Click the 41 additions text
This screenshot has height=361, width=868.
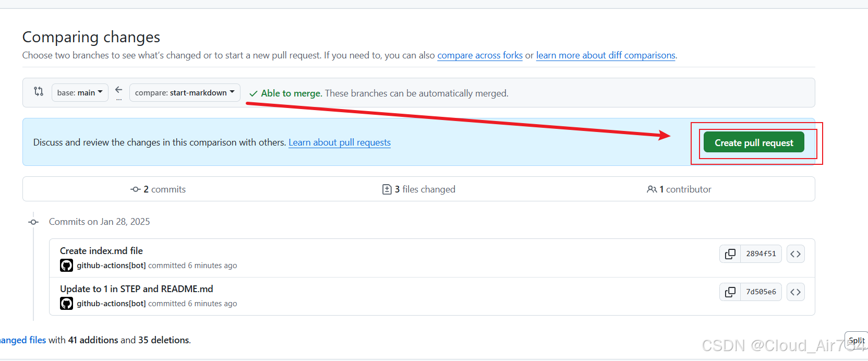(x=93, y=340)
